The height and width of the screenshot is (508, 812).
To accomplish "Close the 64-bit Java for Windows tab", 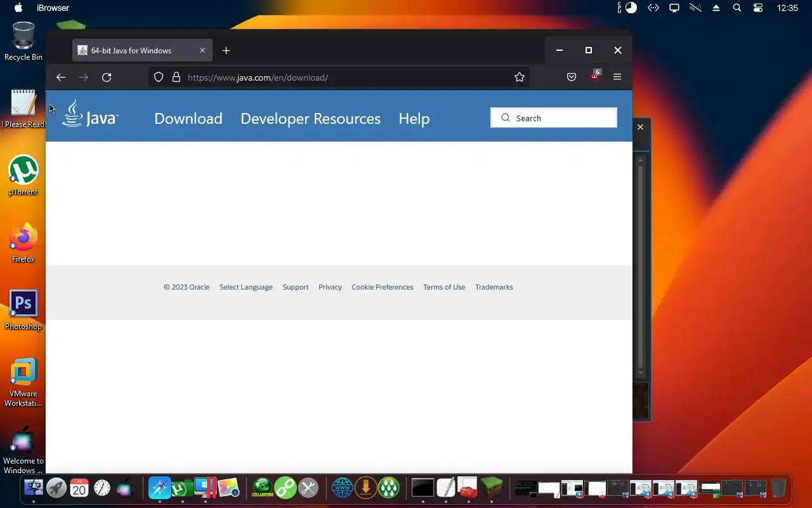I will 202,51.
